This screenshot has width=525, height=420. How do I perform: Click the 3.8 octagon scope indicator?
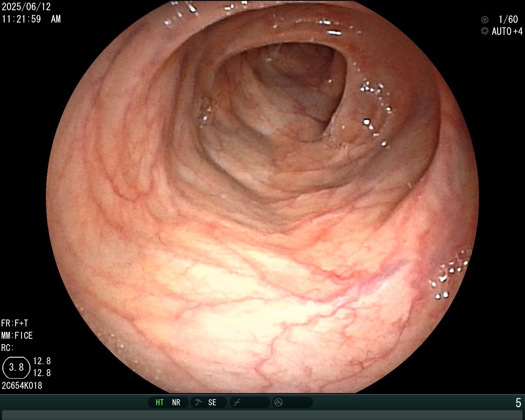pos(16,367)
